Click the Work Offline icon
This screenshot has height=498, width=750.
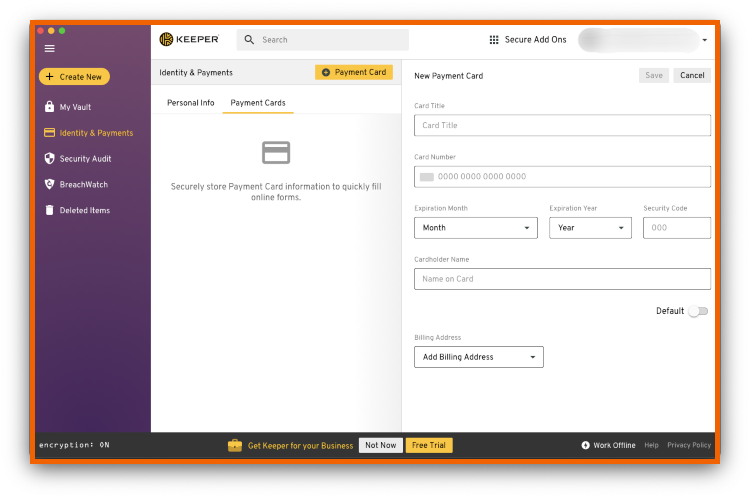[585, 445]
